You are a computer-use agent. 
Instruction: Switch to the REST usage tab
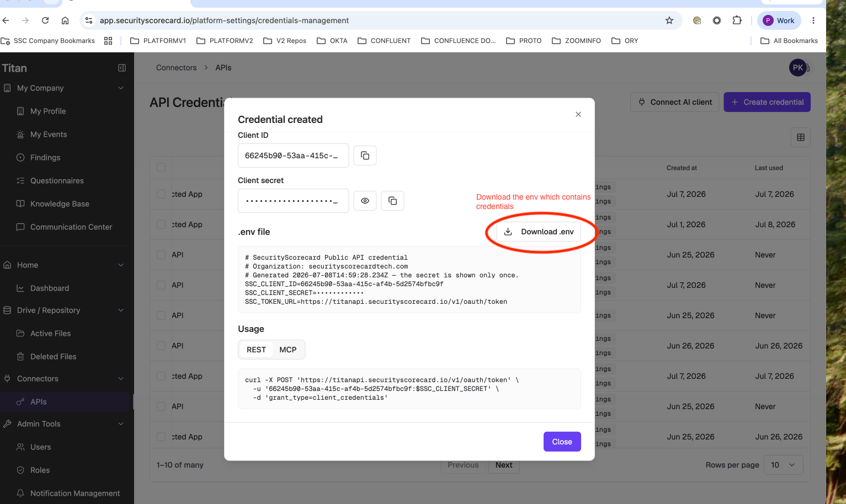click(256, 350)
